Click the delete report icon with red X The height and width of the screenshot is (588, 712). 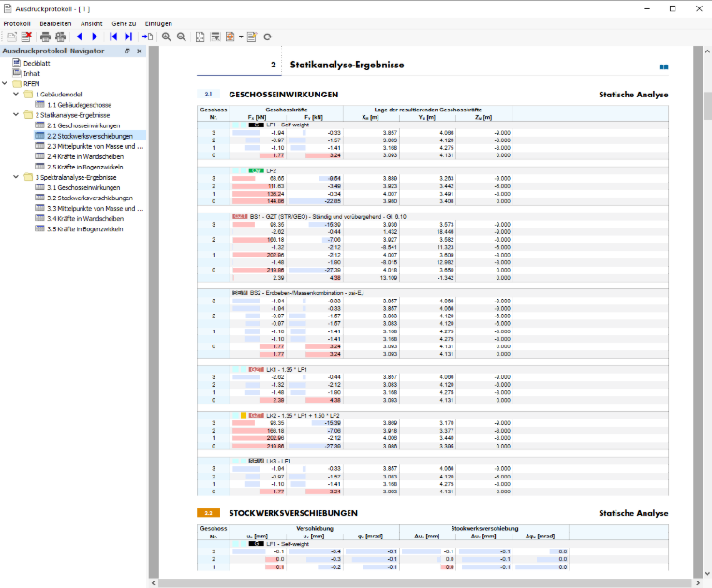27,37
